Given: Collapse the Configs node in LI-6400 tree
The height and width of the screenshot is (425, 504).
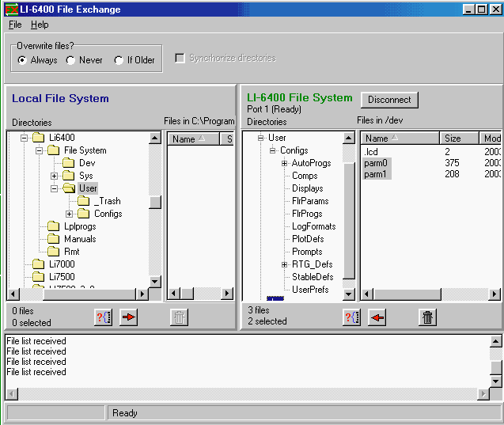Looking at the screenshot, I should click(272, 150).
